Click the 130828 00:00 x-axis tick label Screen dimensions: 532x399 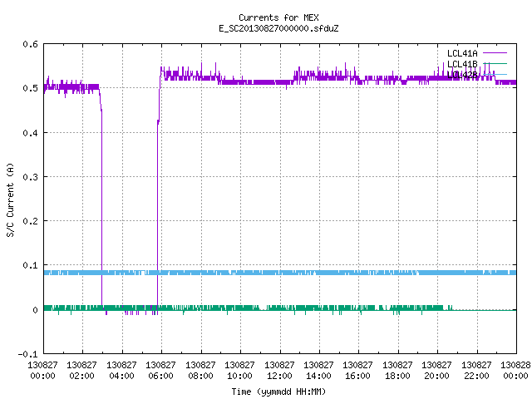click(515, 371)
